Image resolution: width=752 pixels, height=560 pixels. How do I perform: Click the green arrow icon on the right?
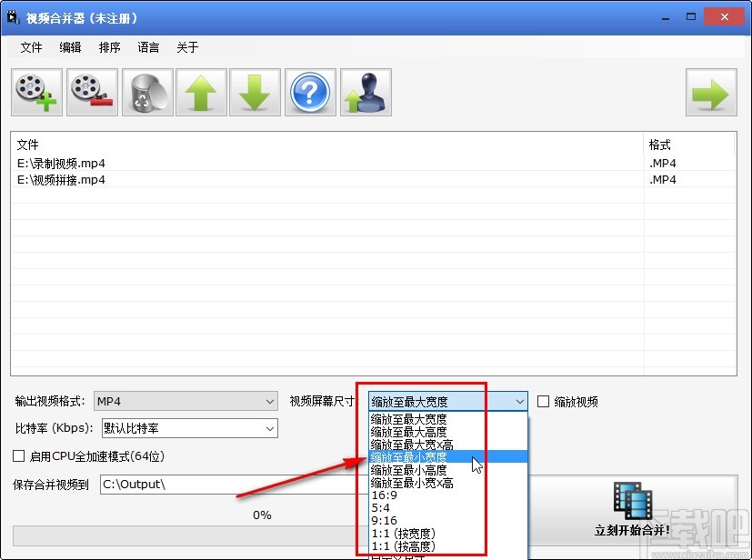pos(710,92)
